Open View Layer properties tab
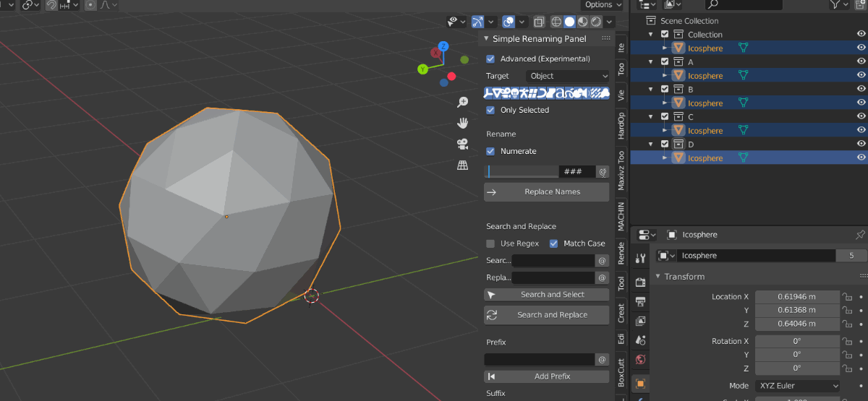 [640, 320]
